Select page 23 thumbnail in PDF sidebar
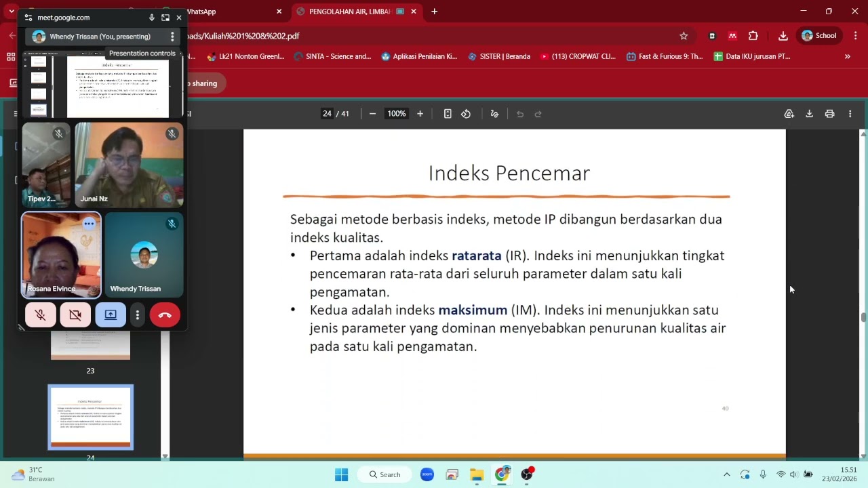 [91, 346]
